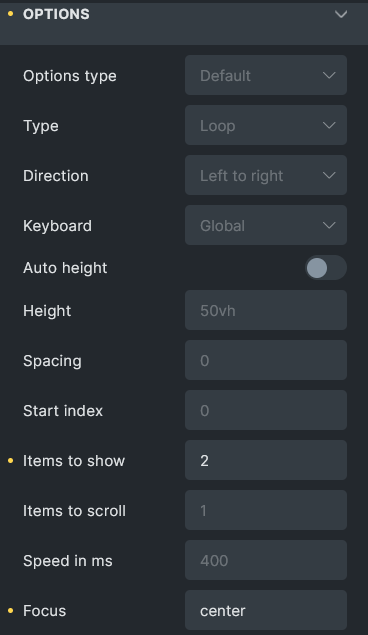Image resolution: width=368 pixels, height=635 pixels.
Task: Collapse the OPTIONS section chevron
Action: [341, 14]
